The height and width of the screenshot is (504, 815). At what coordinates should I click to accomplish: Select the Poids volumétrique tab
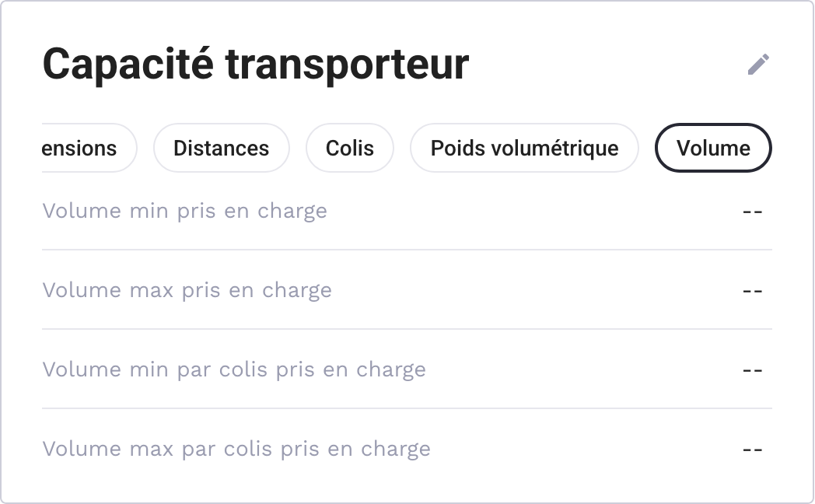pyautogui.click(x=524, y=148)
